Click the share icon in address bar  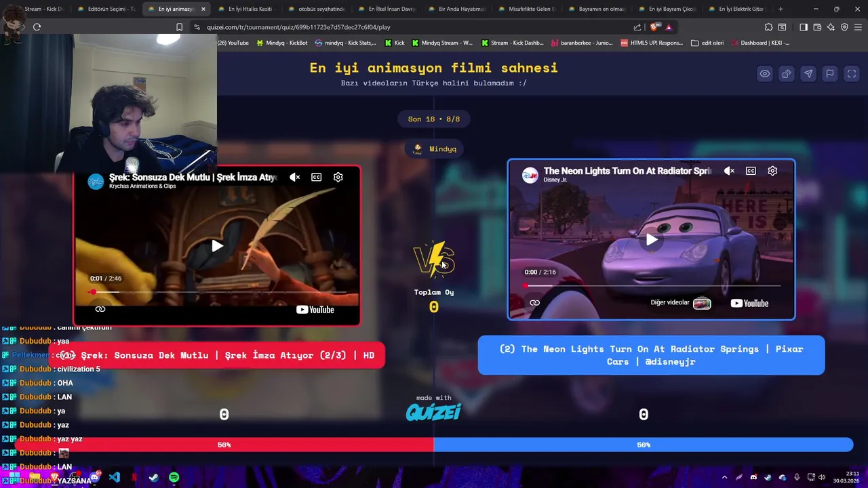click(x=637, y=27)
